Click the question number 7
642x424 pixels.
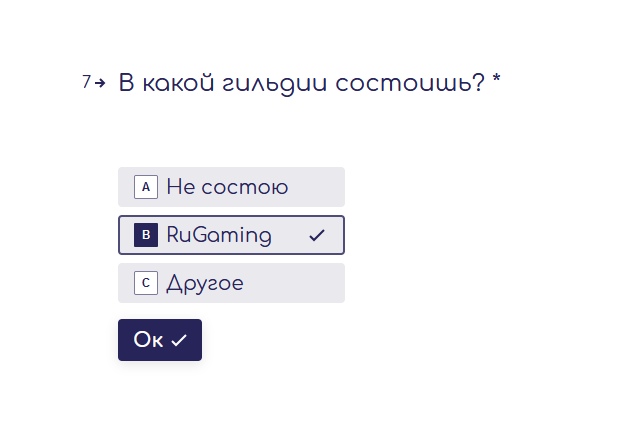point(87,82)
